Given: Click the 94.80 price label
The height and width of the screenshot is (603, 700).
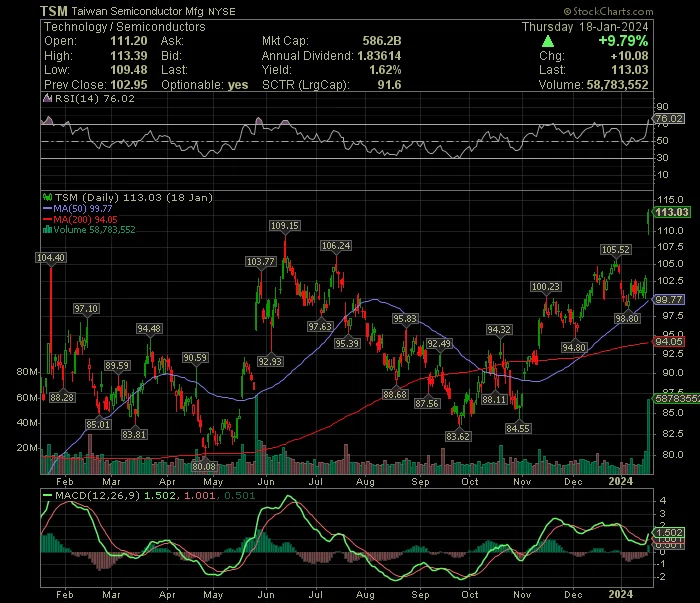Looking at the screenshot, I should click(574, 347).
